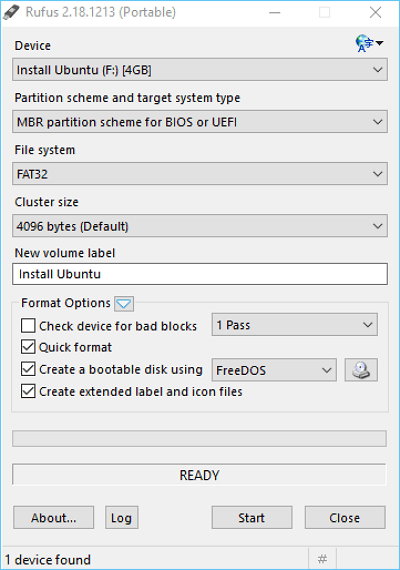Toggle Create a bootable disk using checkbox
The image size is (400, 570).
click(x=28, y=369)
